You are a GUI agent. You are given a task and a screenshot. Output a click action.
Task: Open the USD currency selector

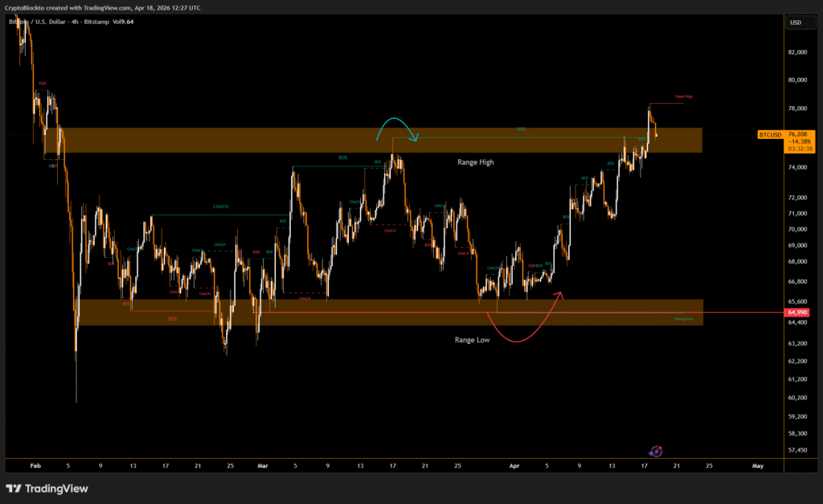coord(796,23)
